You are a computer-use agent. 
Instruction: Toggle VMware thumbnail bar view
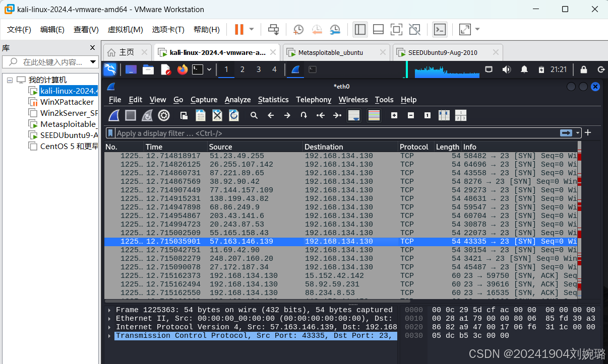[379, 30]
